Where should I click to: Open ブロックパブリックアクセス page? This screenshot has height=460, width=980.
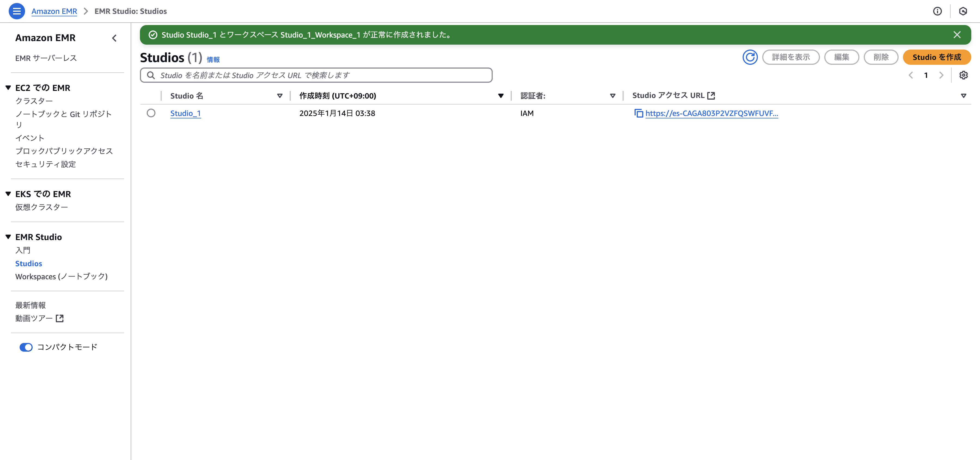tap(64, 151)
